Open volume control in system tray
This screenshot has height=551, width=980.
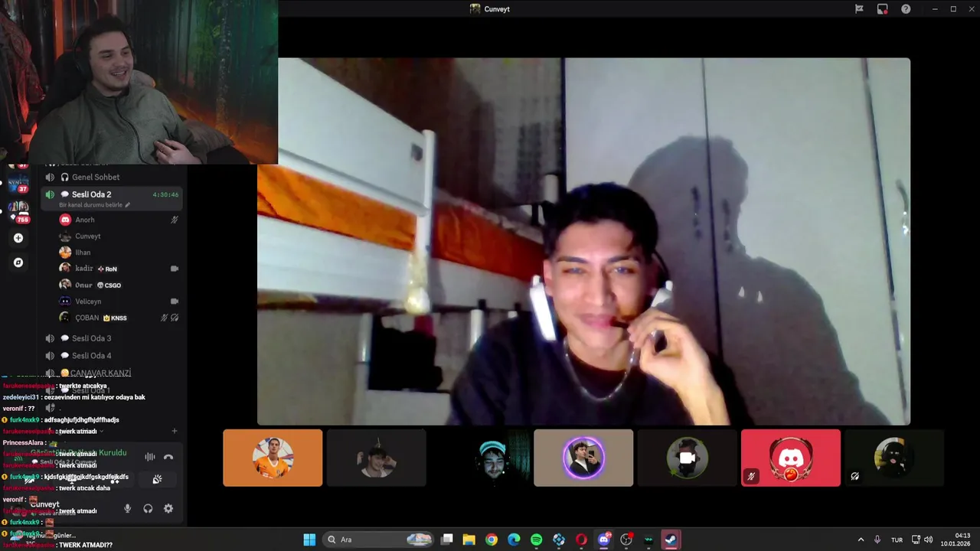pyautogui.click(x=929, y=540)
